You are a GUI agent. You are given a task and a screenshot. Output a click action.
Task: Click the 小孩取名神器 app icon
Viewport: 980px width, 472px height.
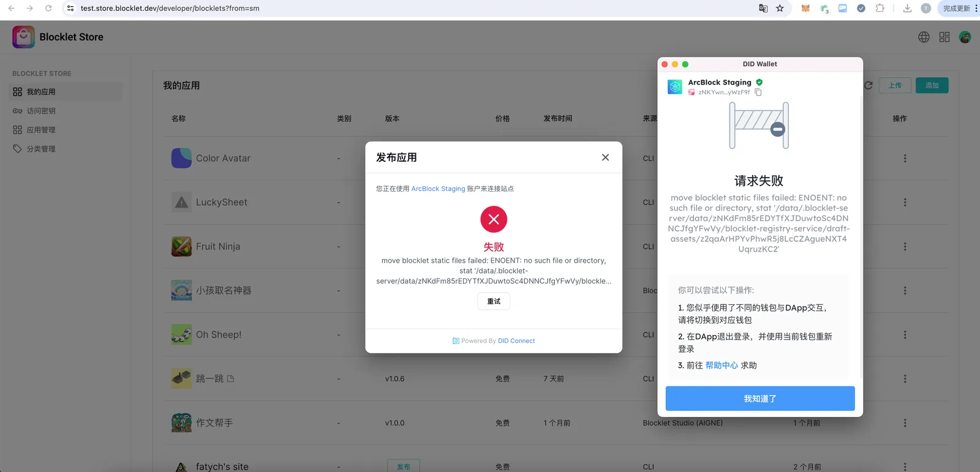[x=181, y=290]
